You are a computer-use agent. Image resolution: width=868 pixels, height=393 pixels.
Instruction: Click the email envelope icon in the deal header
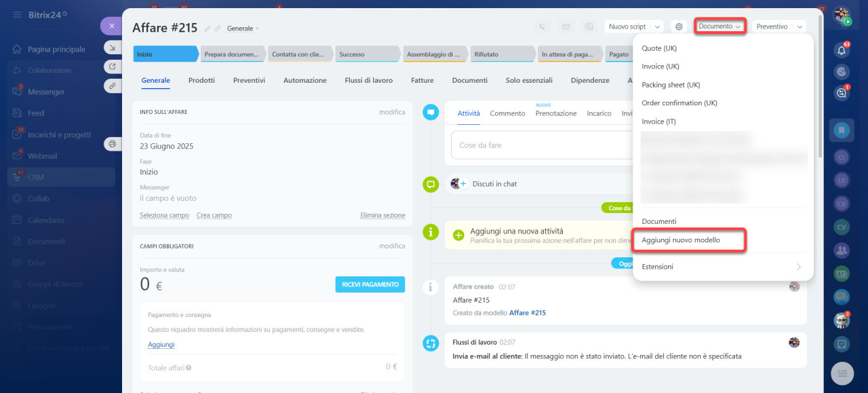click(x=566, y=26)
